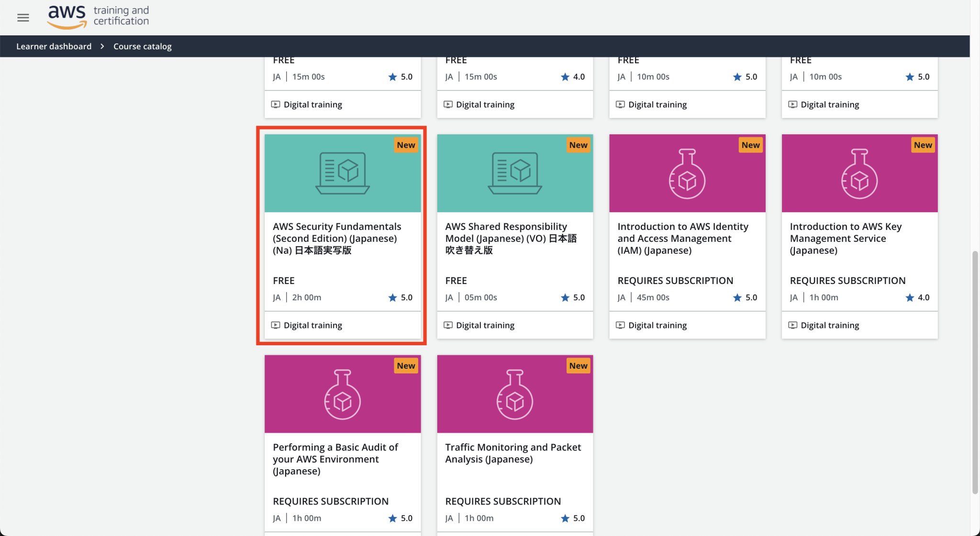Click the AWS training and certification logo
This screenshot has width=980, height=536.
pyautogui.click(x=98, y=16)
